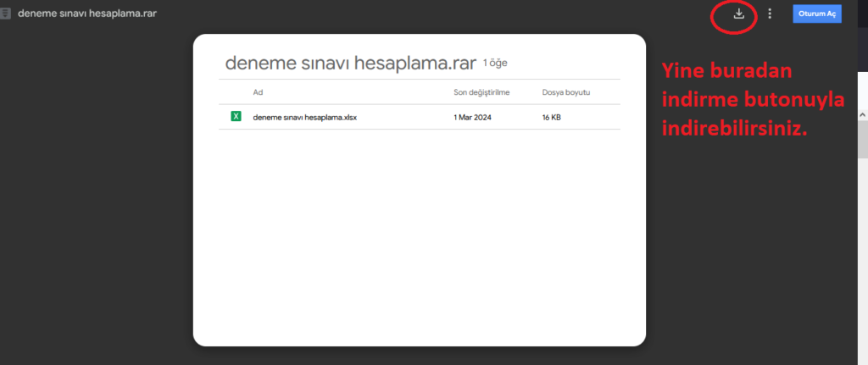
Task: Click the download icon in top bar
Action: click(738, 14)
